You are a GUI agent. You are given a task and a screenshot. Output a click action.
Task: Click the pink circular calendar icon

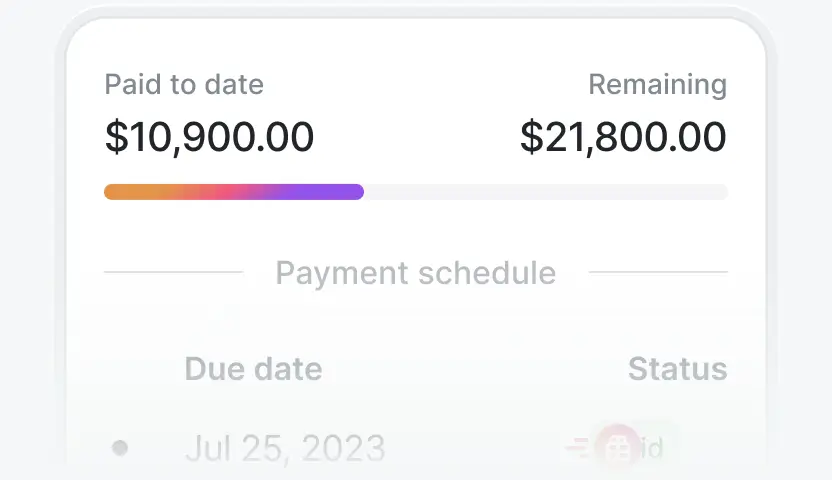(617, 448)
